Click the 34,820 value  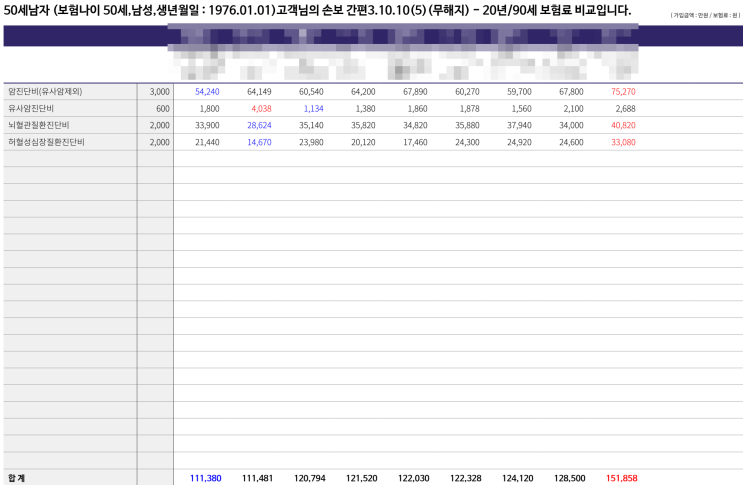coord(415,126)
